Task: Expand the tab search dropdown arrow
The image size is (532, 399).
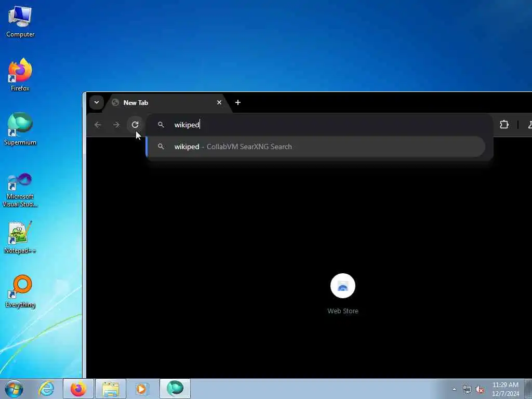Action: (x=96, y=102)
